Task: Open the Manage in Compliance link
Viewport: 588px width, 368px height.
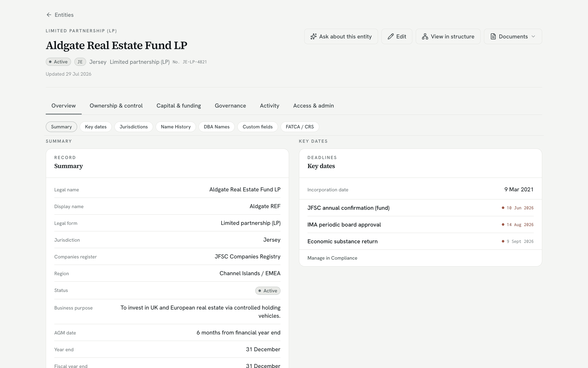Action: (x=332, y=258)
